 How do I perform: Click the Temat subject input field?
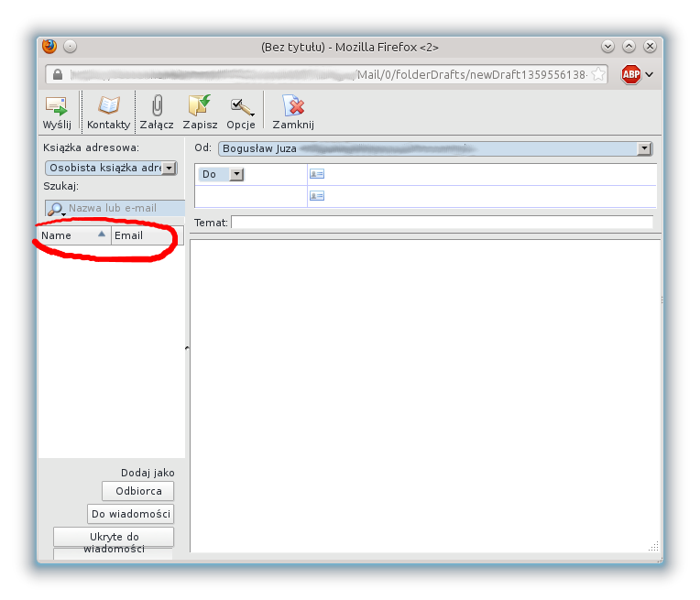[x=442, y=222]
